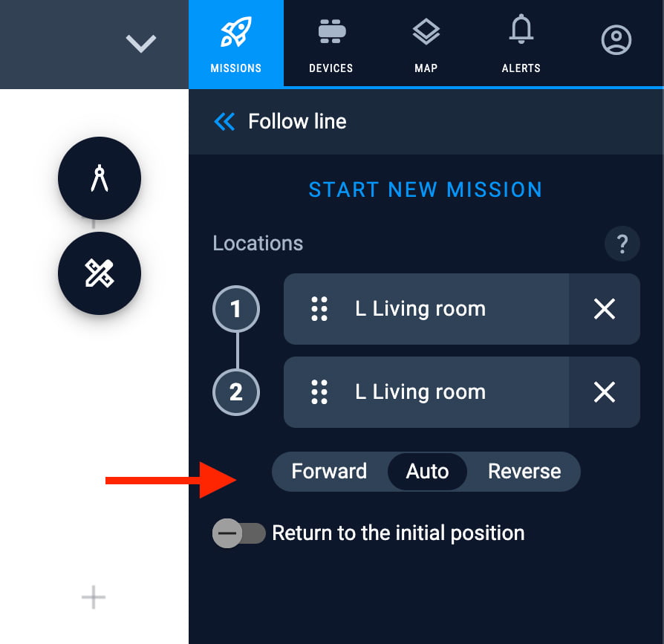Click the plus crosshair on the map
This screenshot has width=664, height=644.
point(93,597)
